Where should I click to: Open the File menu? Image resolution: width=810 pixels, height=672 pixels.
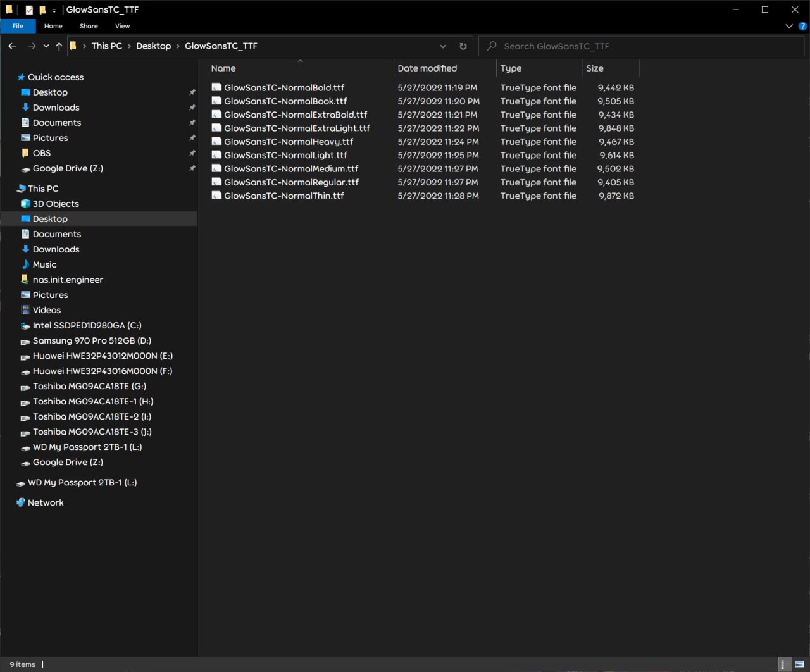(x=18, y=26)
